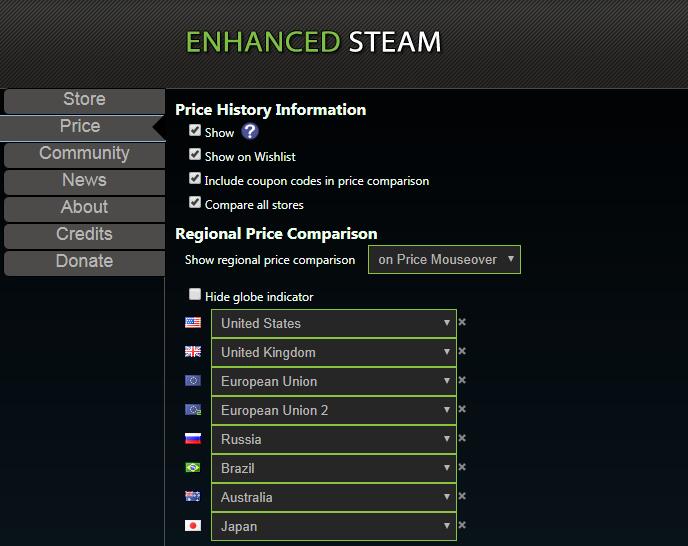Image resolution: width=688 pixels, height=546 pixels.
Task: Open the Community settings tab
Action: (84, 154)
